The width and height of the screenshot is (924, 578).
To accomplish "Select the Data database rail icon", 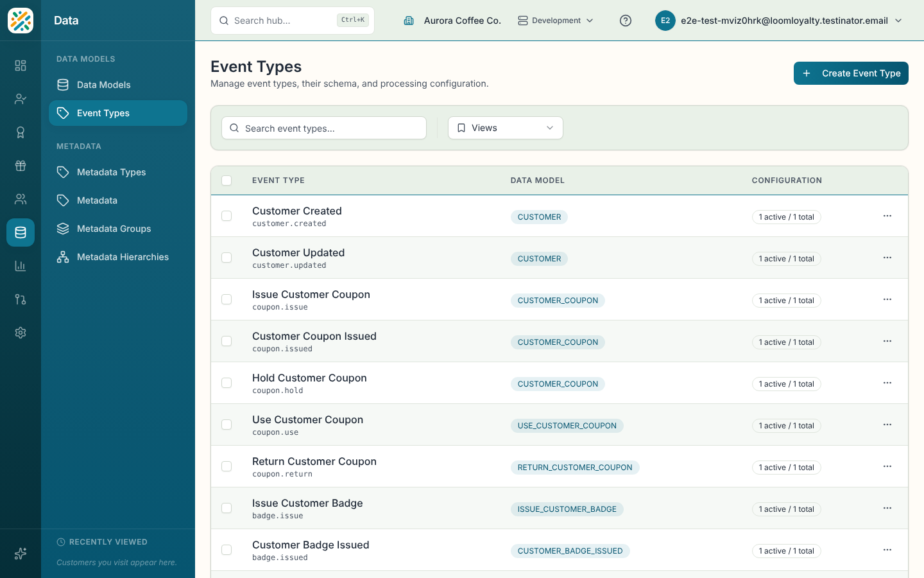I will tap(21, 232).
